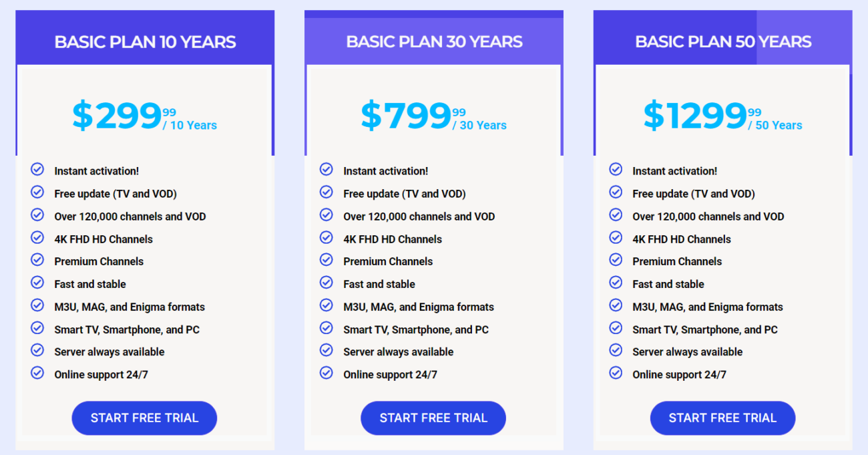Screen dimensions: 868x455
Task: Start free trial for the 50 Years plan
Action: point(722,418)
